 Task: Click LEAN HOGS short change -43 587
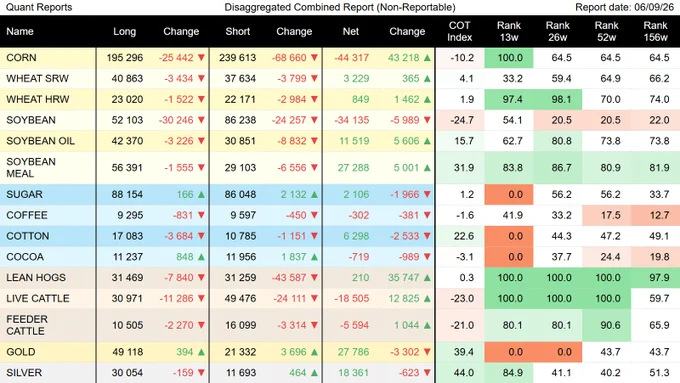(x=288, y=278)
